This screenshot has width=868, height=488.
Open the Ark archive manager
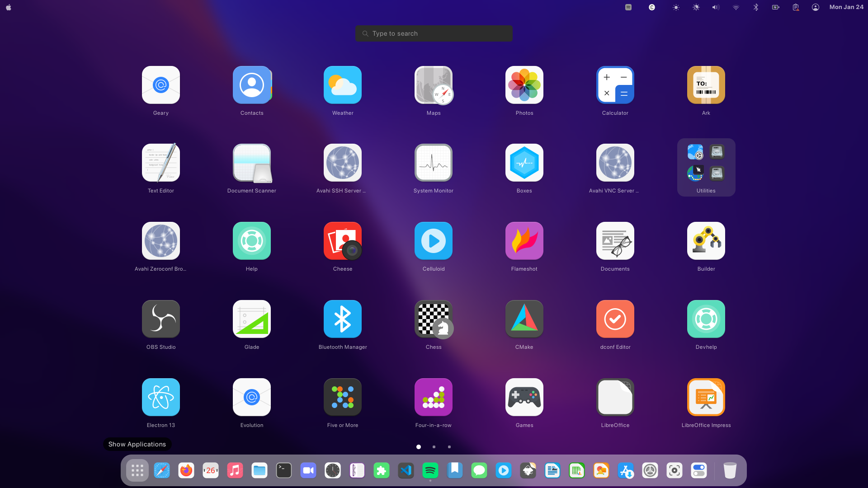[x=706, y=85]
